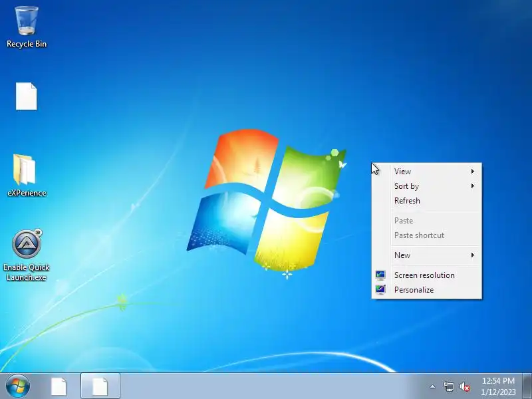Open the New submenu
Screen dimensions: 532x399
[426, 255]
